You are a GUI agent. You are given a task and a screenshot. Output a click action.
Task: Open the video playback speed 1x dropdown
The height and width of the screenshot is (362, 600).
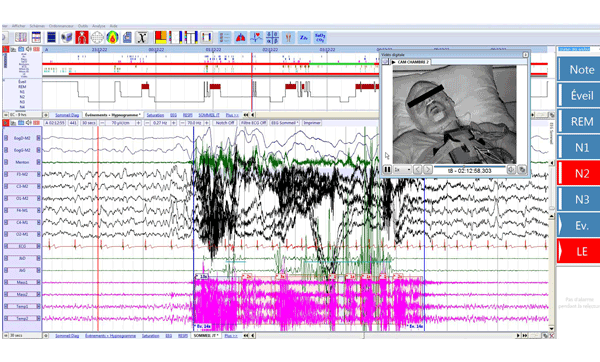point(402,169)
